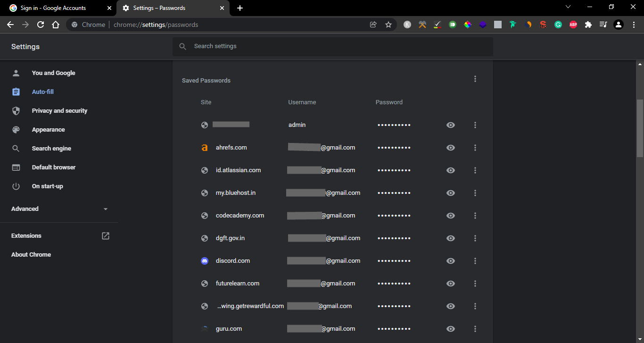Click the checkmark pencil extension icon
The image size is (644, 343).
pyautogui.click(x=438, y=25)
